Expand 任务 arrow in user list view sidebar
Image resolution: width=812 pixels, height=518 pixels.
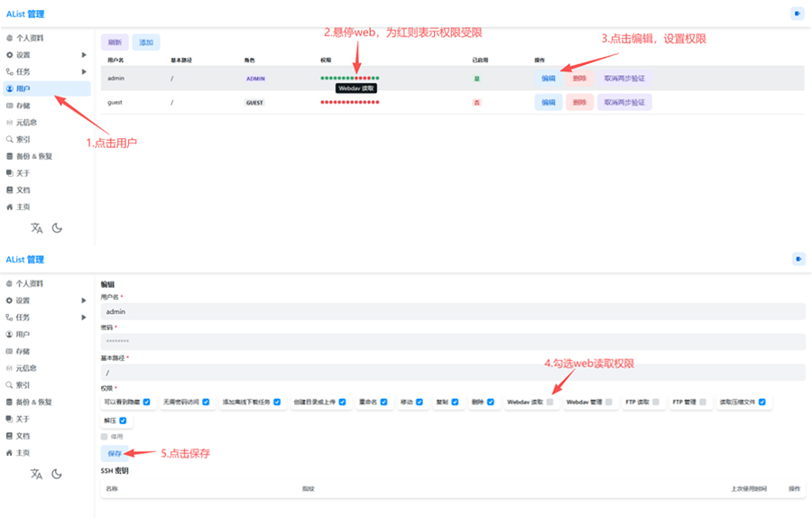(84, 71)
